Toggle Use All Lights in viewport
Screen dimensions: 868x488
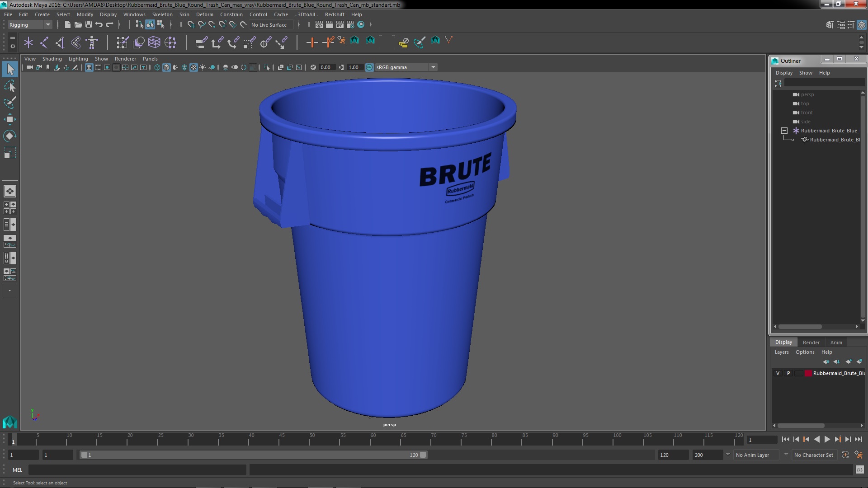(203, 67)
